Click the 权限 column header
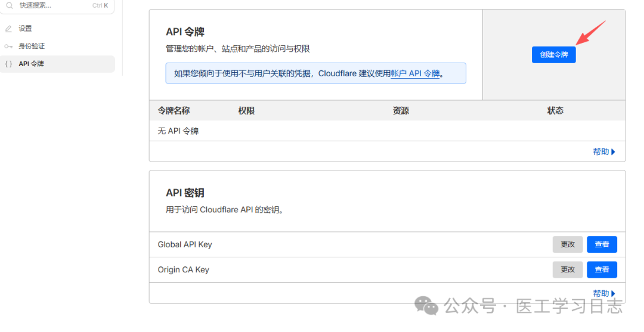The width and height of the screenshot is (644, 332). tap(246, 111)
